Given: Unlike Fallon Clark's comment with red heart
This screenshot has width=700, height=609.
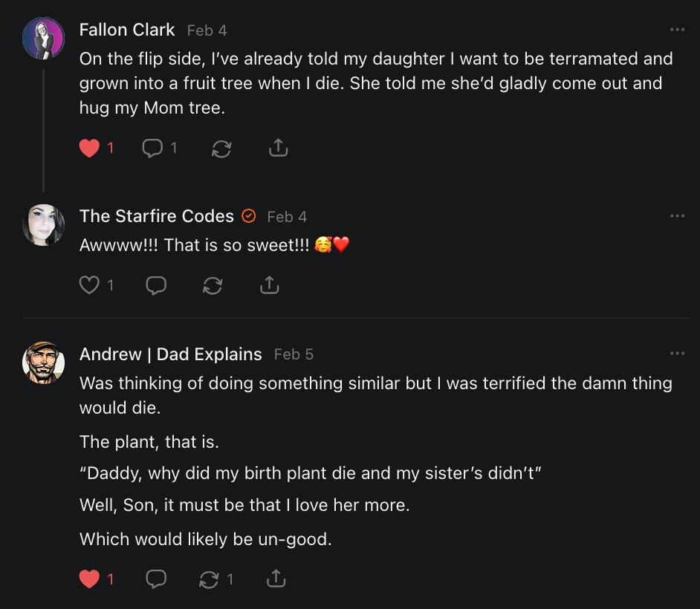Looking at the screenshot, I should [89, 149].
